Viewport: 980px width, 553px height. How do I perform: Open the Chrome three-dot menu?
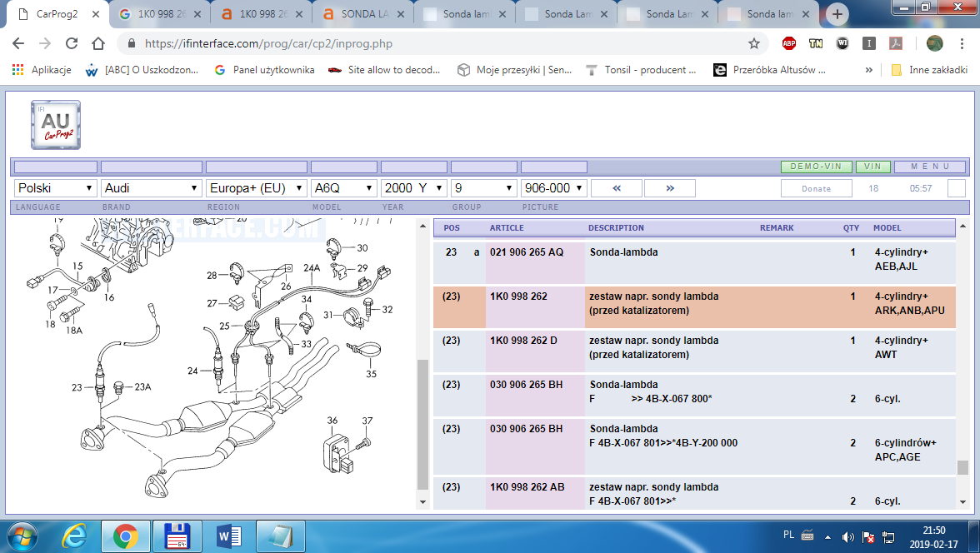point(962,43)
